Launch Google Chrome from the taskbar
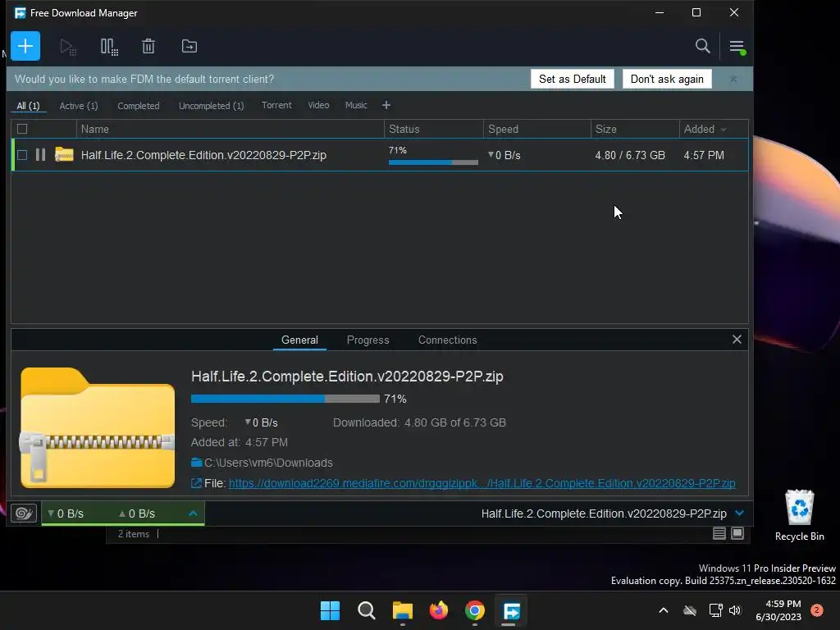 (x=475, y=610)
